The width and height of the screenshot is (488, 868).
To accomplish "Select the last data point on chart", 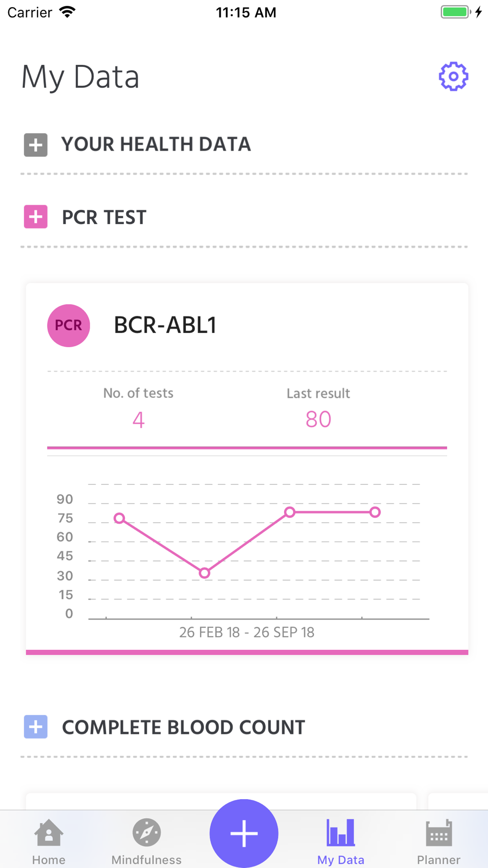I will 375,512.
